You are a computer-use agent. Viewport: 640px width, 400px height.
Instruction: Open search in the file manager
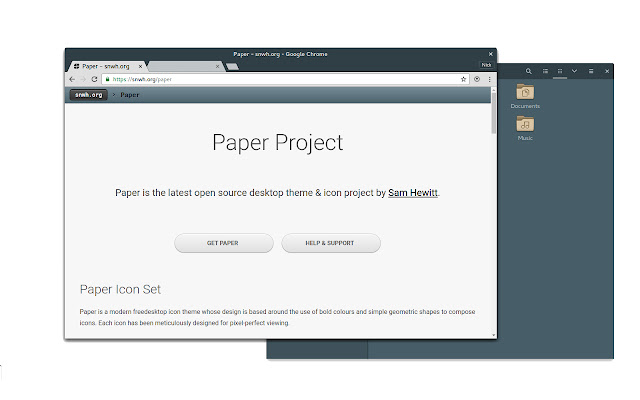(x=529, y=71)
